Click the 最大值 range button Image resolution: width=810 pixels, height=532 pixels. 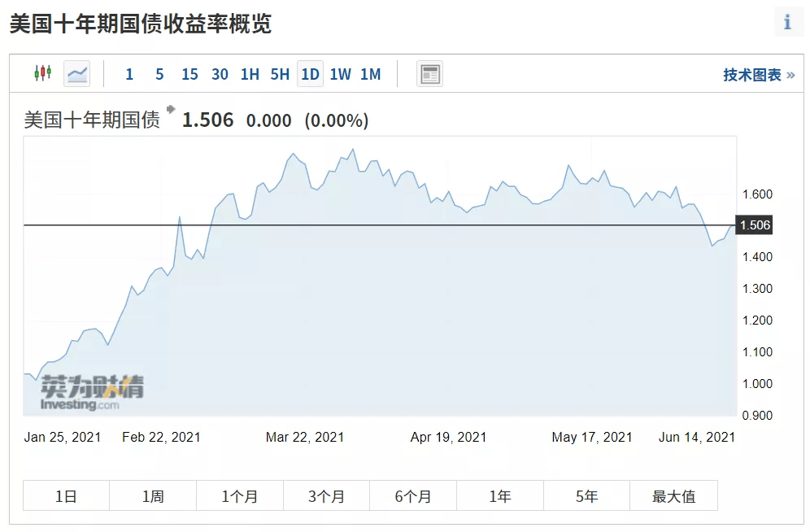pyautogui.click(x=673, y=496)
